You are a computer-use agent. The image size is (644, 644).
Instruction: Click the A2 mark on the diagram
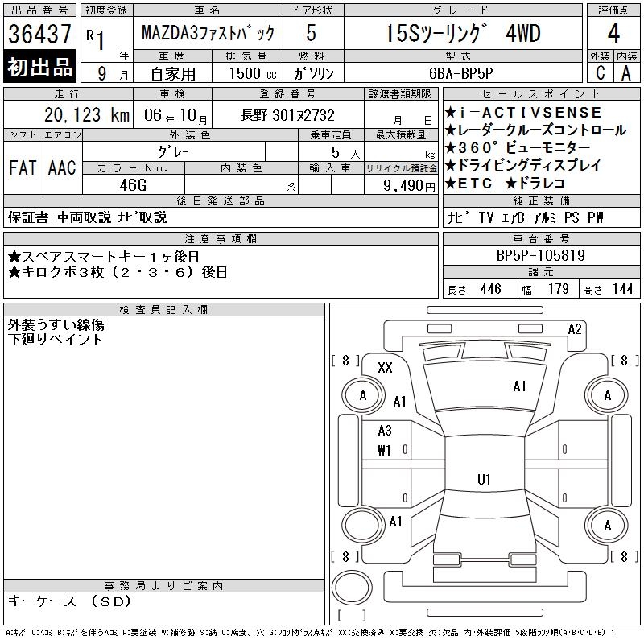tap(575, 329)
